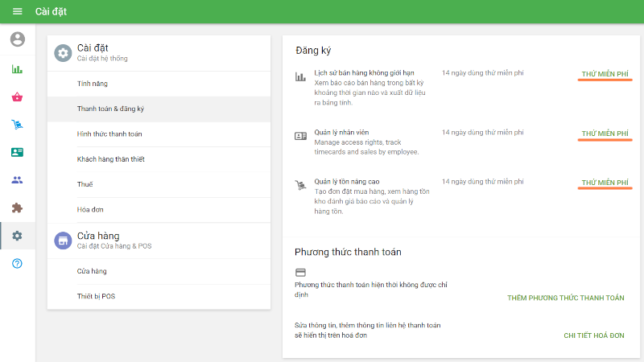The height and width of the screenshot is (362, 644).
Task: Open the user account profile icon
Action: (x=18, y=39)
